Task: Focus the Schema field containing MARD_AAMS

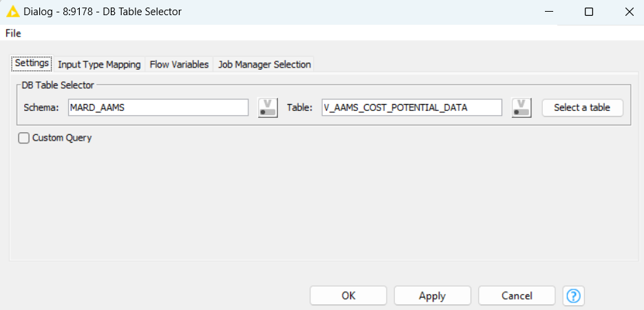Action: coord(158,107)
